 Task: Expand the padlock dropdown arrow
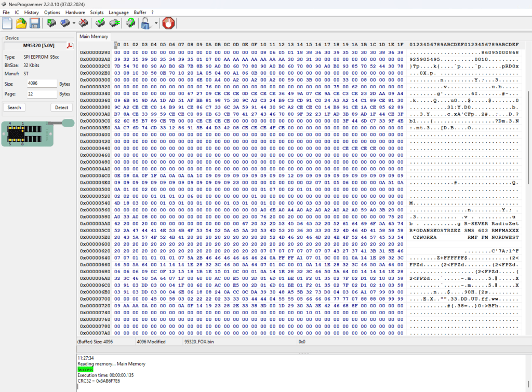pyautogui.click(x=155, y=23)
